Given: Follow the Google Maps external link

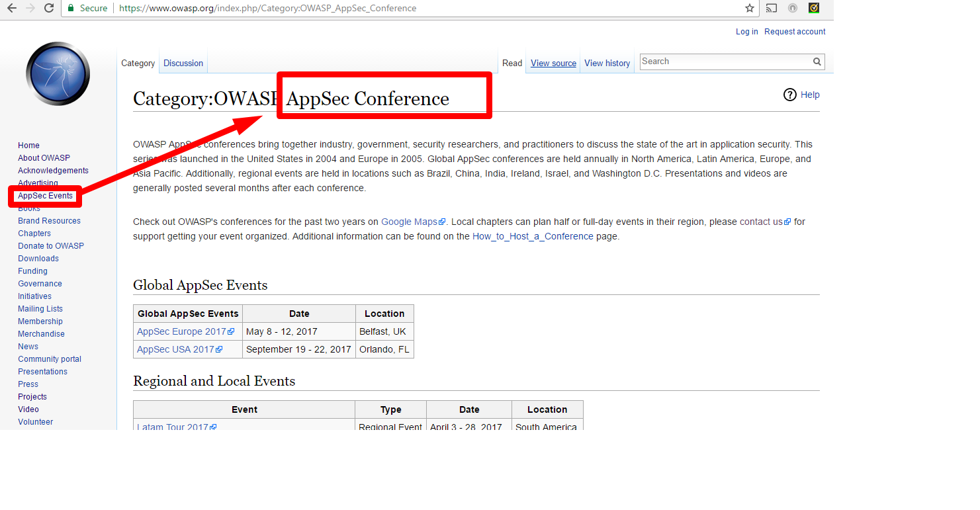Looking at the screenshot, I should coord(414,222).
